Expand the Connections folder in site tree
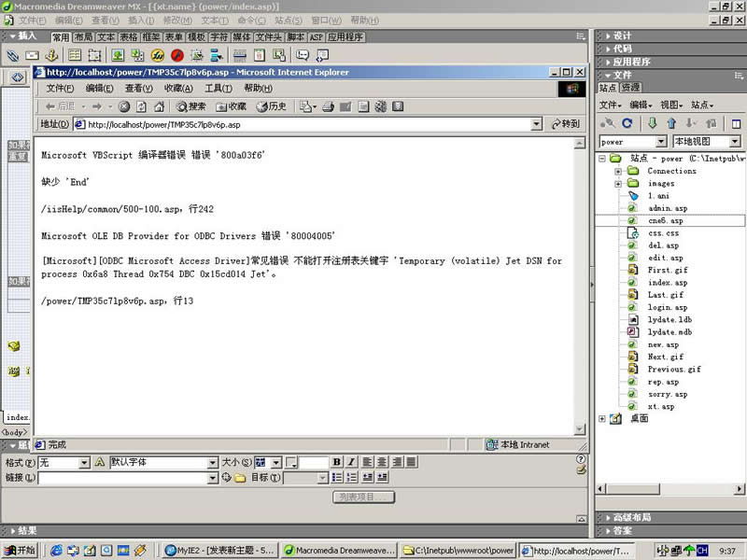This screenshot has height=560, width=747. tap(618, 171)
